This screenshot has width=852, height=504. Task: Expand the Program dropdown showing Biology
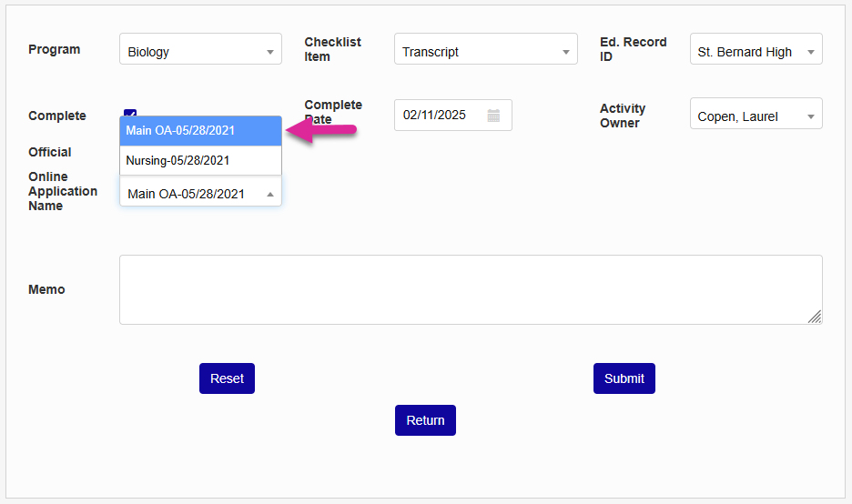tap(200, 50)
